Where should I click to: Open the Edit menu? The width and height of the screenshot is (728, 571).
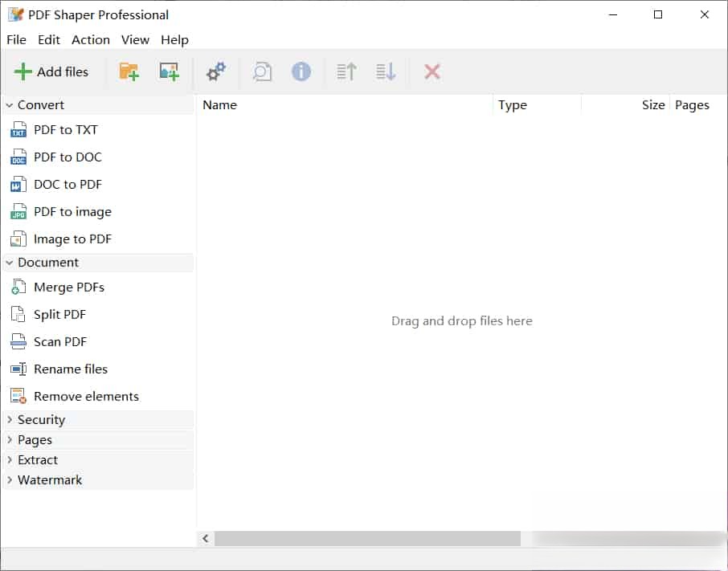click(49, 40)
